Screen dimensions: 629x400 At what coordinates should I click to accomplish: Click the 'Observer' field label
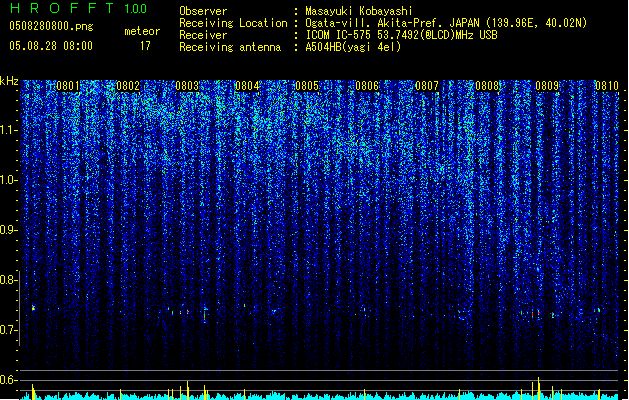pyautogui.click(x=203, y=11)
